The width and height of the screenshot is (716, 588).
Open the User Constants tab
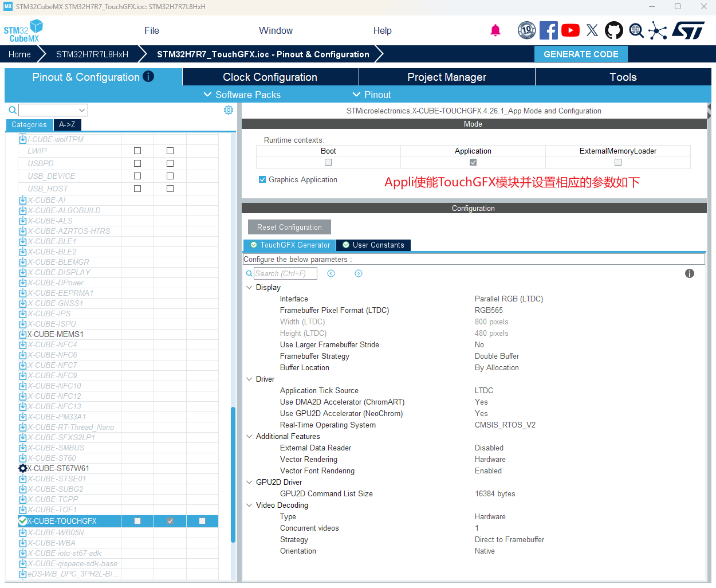[x=373, y=245]
